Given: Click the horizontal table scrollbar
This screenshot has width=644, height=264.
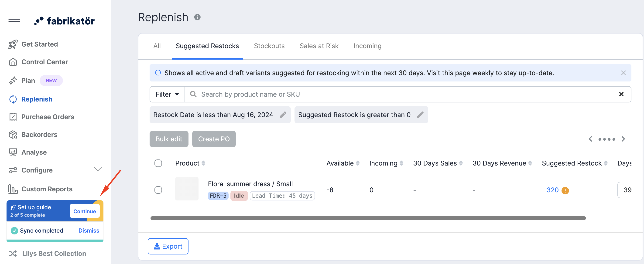Looking at the screenshot, I should (x=368, y=218).
